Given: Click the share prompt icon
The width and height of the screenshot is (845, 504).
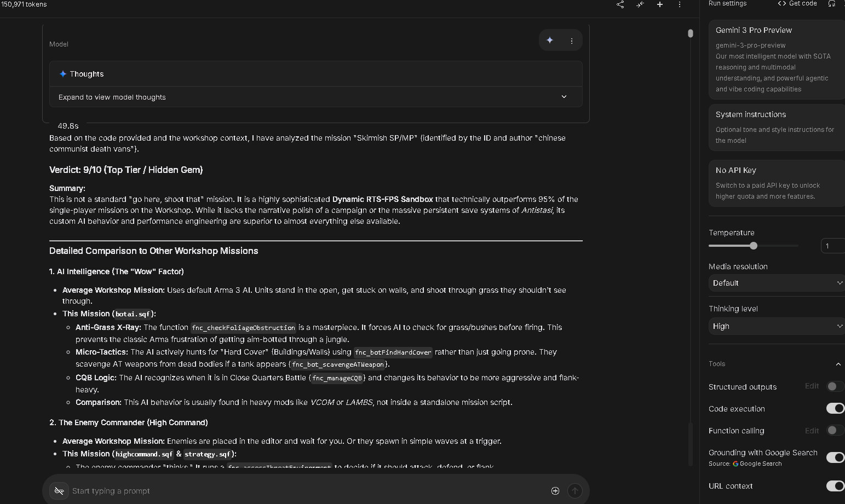Looking at the screenshot, I should (620, 4).
